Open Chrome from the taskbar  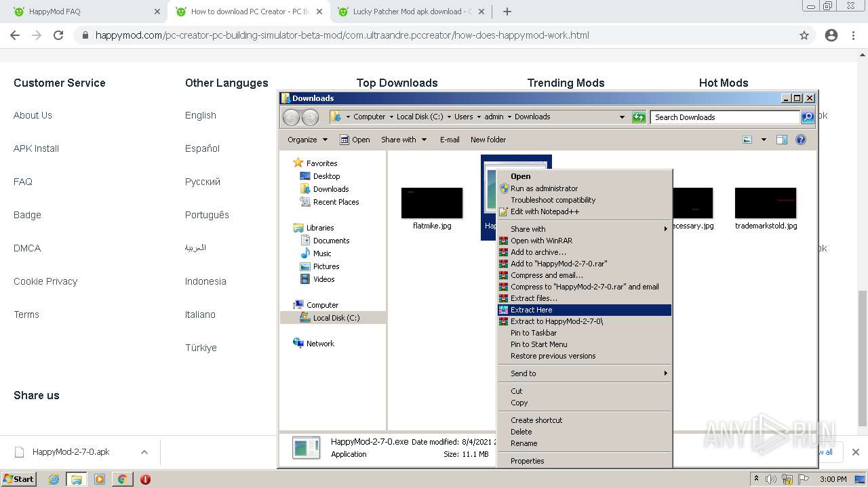(122, 479)
